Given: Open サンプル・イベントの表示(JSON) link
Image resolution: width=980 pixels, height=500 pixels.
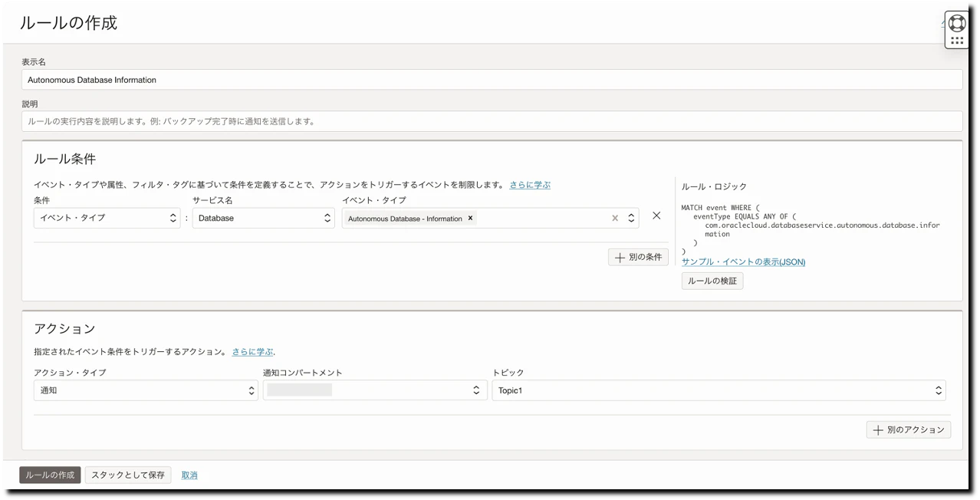Looking at the screenshot, I should coord(743,262).
